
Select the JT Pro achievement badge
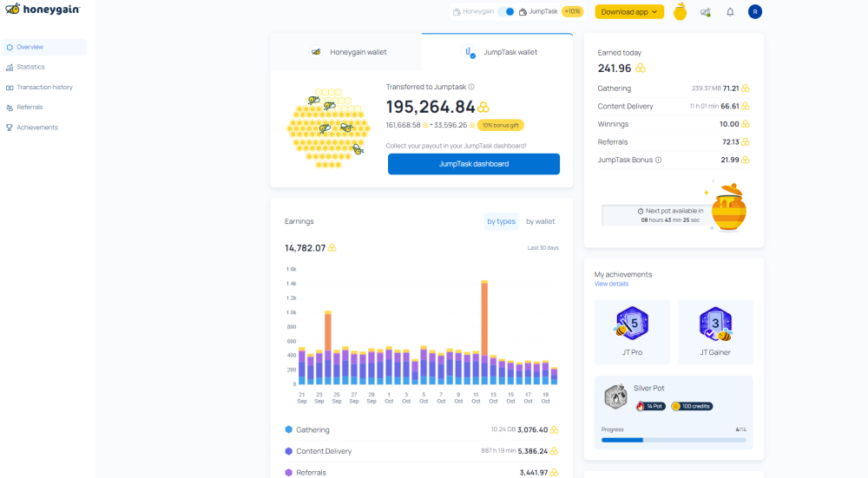(x=632, y=332)
